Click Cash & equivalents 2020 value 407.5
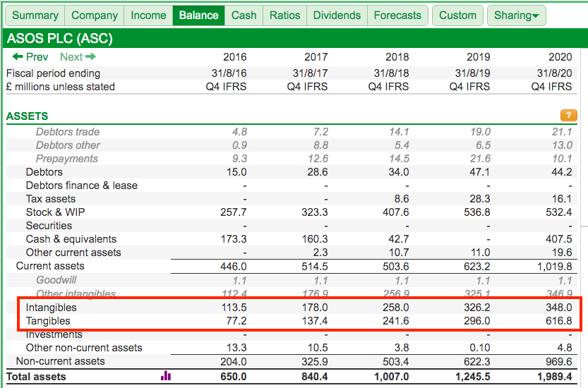 559,239
